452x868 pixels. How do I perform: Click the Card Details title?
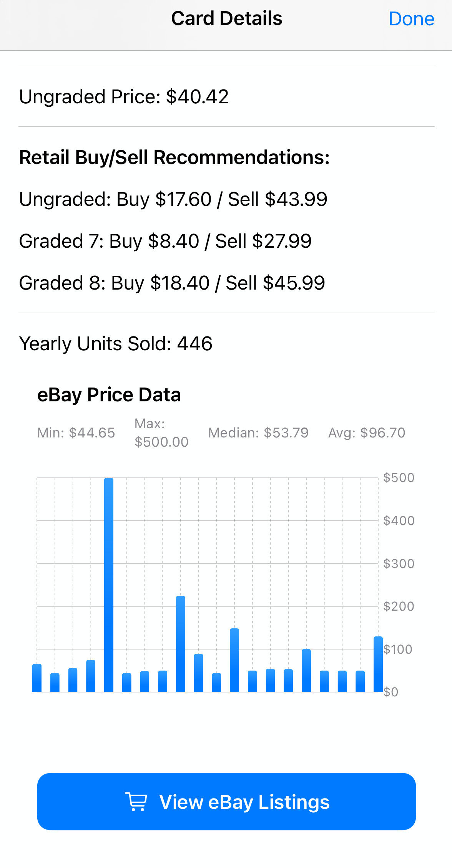pos(226,18)
